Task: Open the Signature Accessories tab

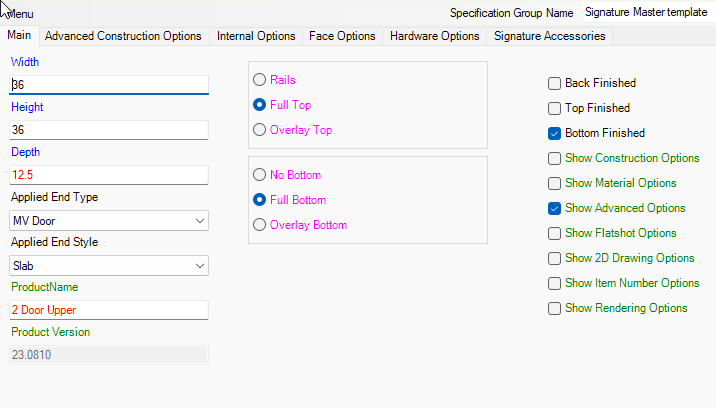Action: [x=550, y=36]
